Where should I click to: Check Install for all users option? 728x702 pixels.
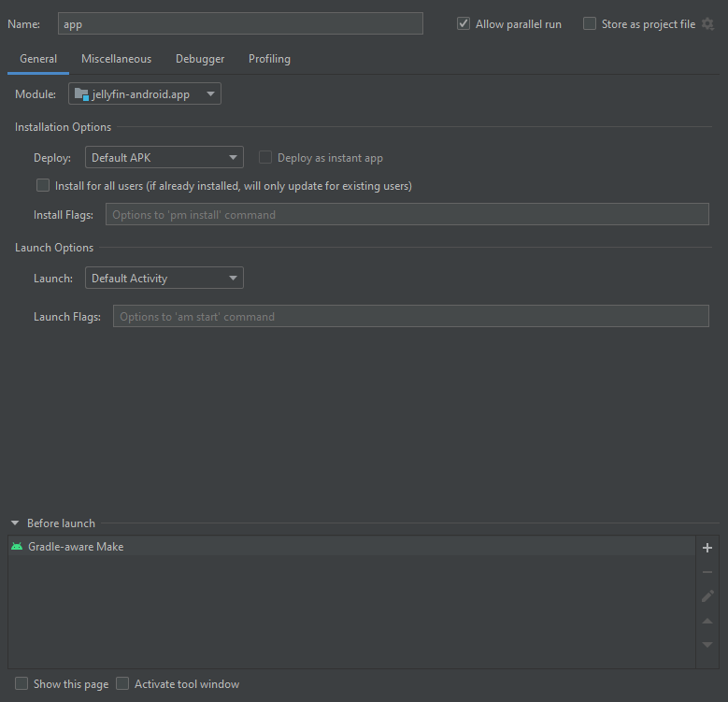pos(43,186)
